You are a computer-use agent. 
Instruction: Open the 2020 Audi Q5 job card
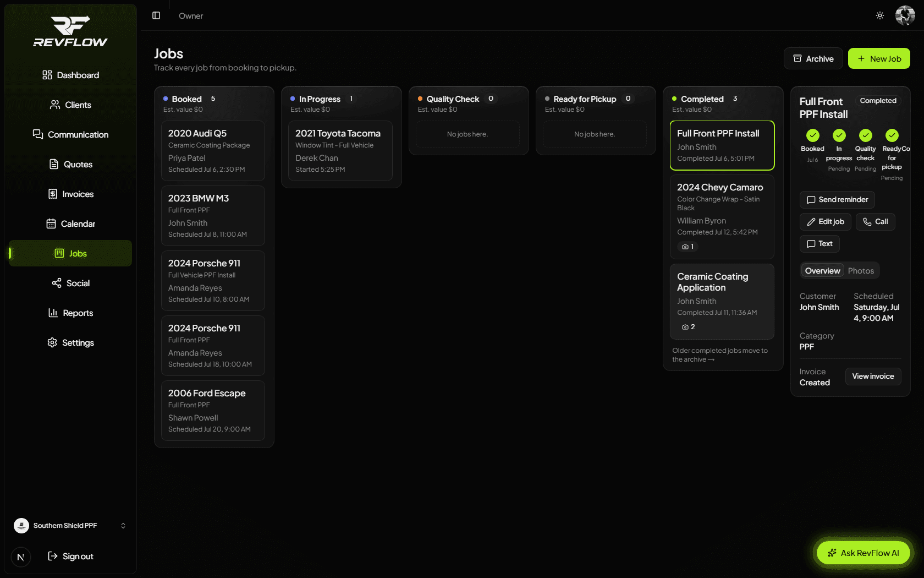[x=213, y=151]
